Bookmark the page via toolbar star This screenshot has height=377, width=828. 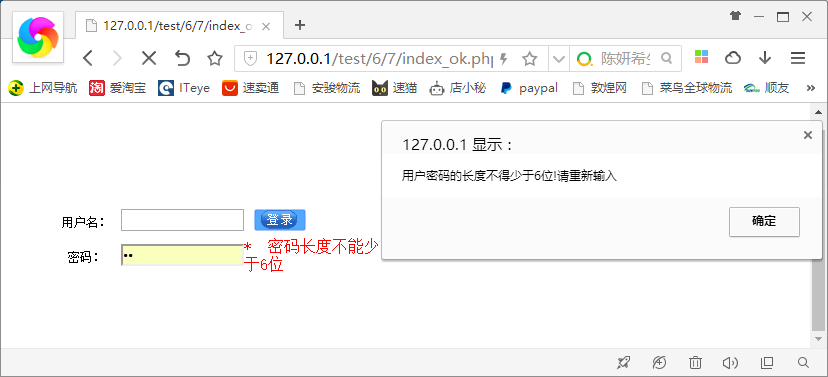coord(214,58)
